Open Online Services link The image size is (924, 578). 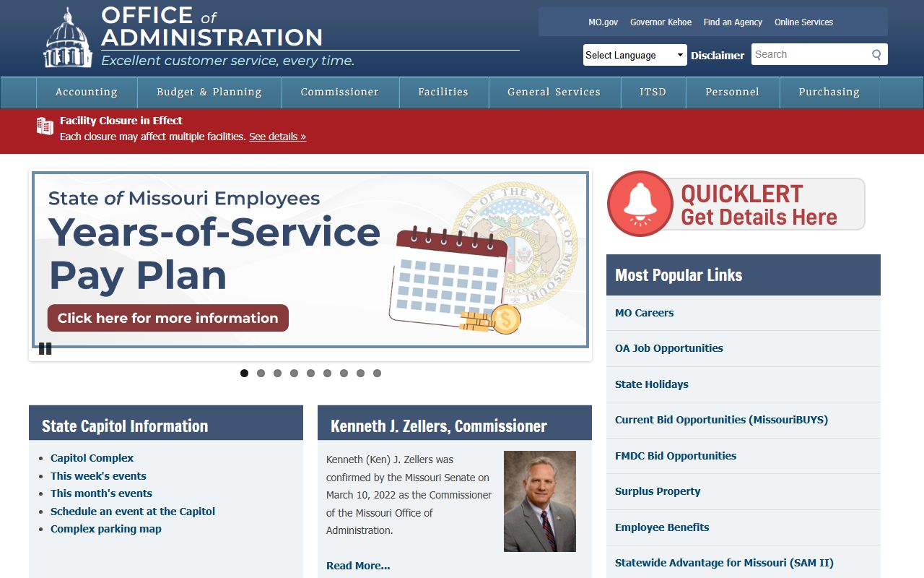[803, 22]
